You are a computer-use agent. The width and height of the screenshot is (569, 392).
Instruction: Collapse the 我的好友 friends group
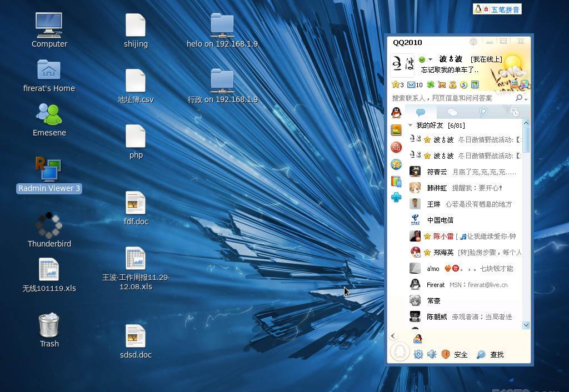click(411, 125)
